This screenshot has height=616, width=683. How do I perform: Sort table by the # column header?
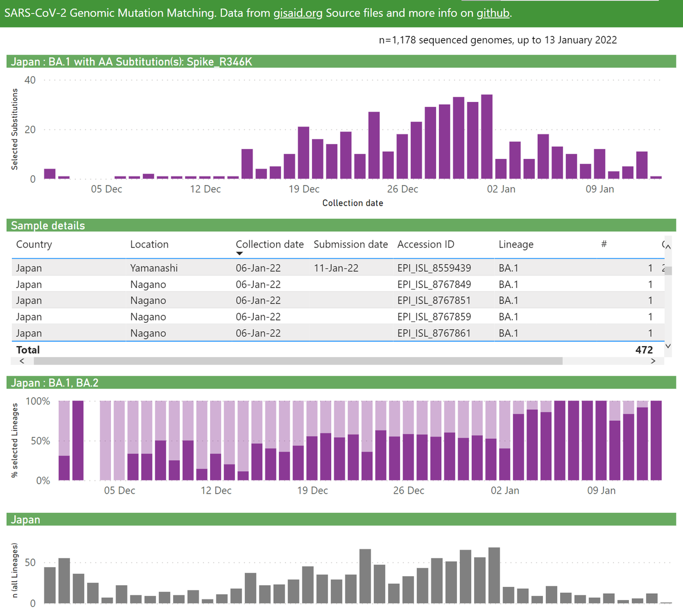(604, 244)
